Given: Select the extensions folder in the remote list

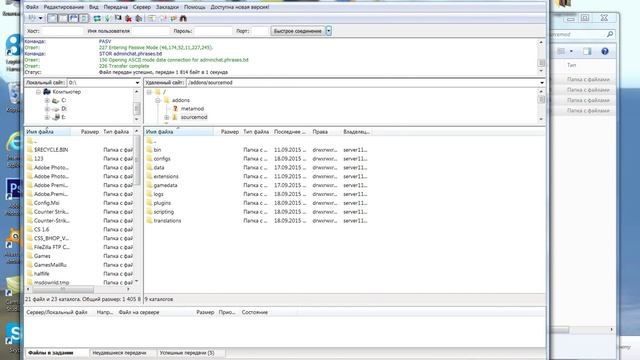Looking at the screenshot, I should click(166, 176).
